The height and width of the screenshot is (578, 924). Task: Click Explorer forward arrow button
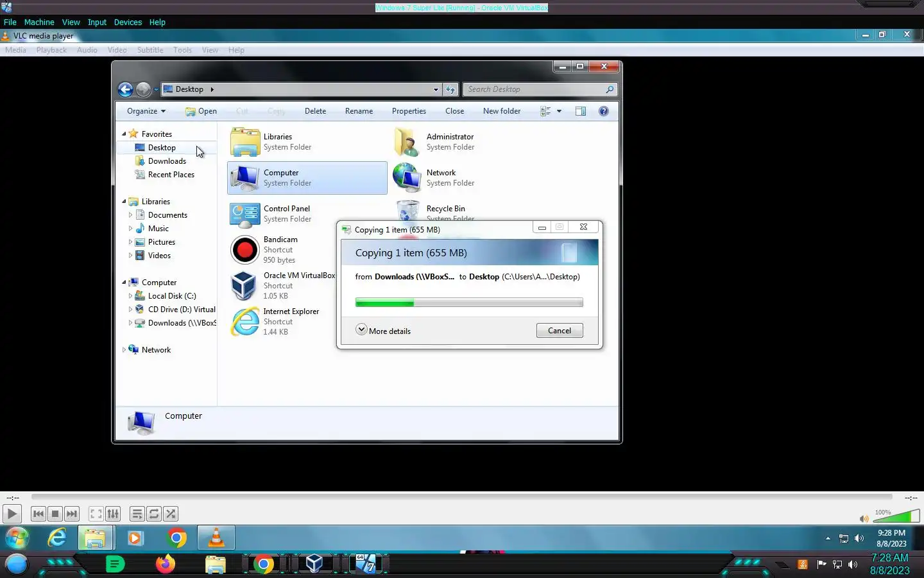click(143, 89)
